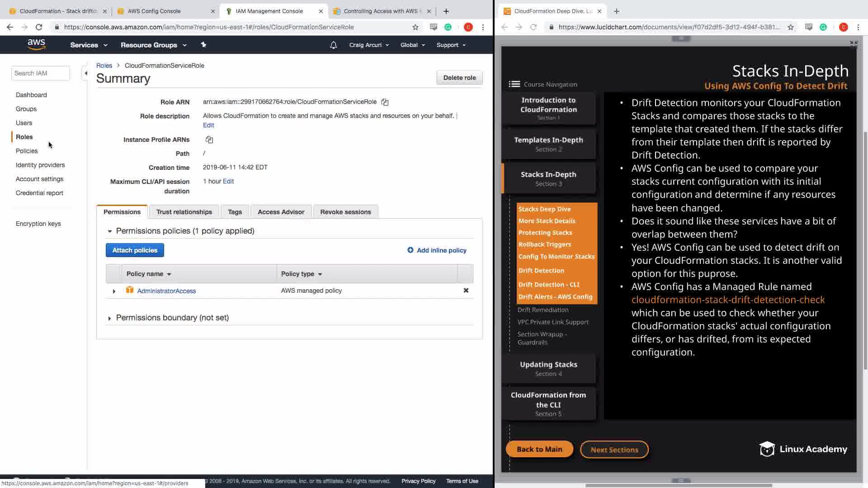This screenshot has height=488, width=868.
Task: Switch to Trust relationships tab
Action: coord(184,212)
